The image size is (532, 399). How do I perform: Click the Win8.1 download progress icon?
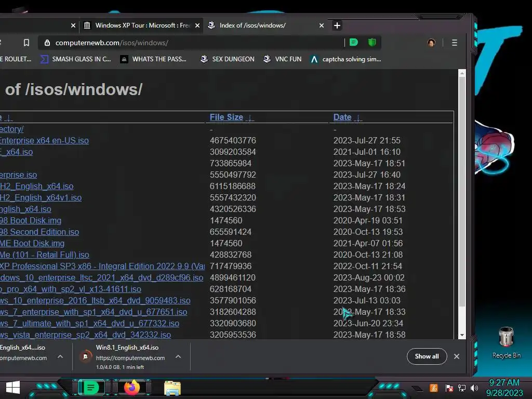[86, 356]
